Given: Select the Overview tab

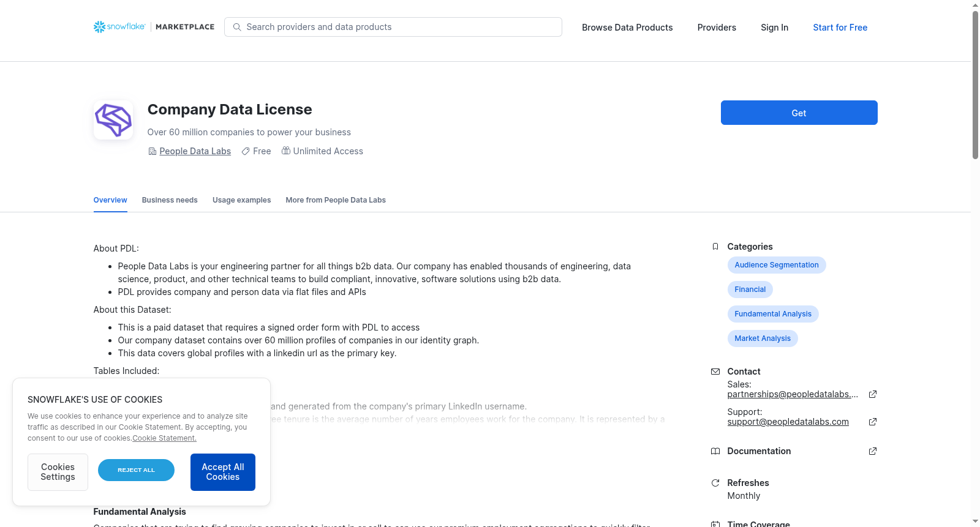Looking at the screenshot, I should click(110, 200).
